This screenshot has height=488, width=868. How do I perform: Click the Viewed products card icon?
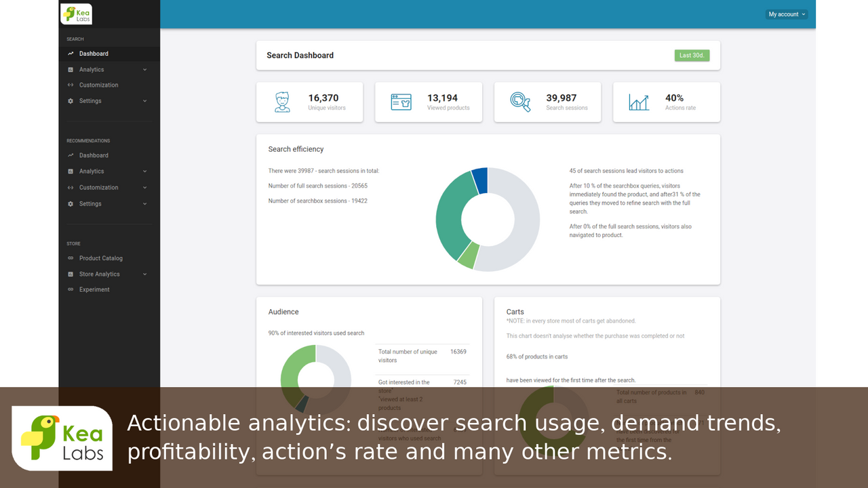point(401,101)
